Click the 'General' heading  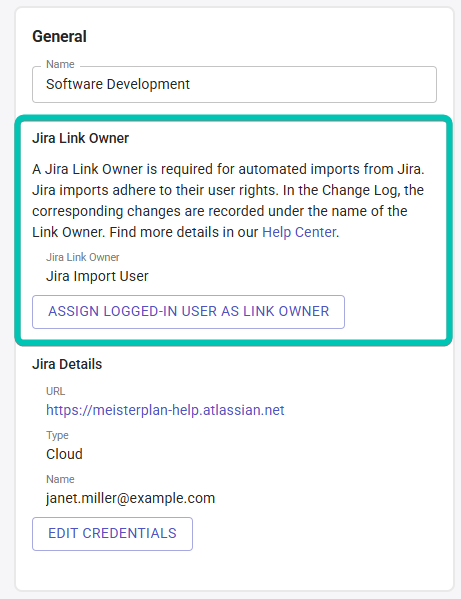tap(59, 37)
